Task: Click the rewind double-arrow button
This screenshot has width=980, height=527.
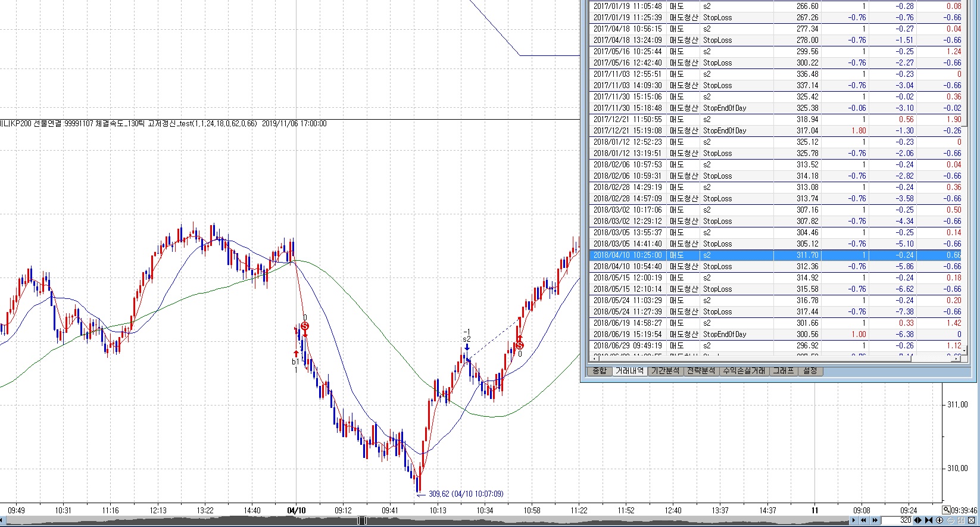Action: tap(863, 520)
